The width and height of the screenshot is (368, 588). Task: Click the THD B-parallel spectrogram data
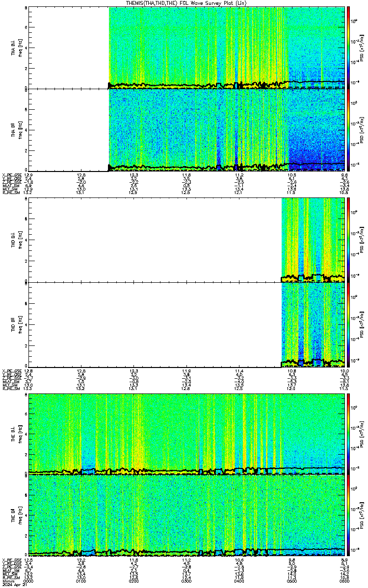pos(313,324)
